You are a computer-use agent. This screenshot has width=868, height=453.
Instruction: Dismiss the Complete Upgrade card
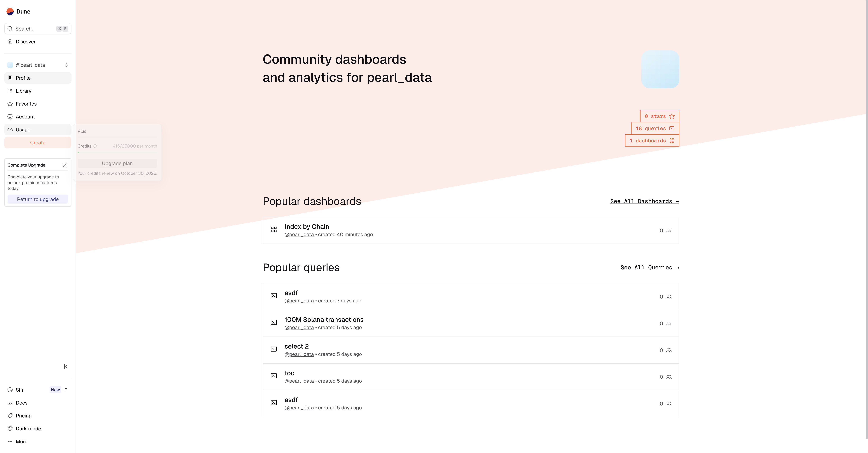[x=65, y=165]
